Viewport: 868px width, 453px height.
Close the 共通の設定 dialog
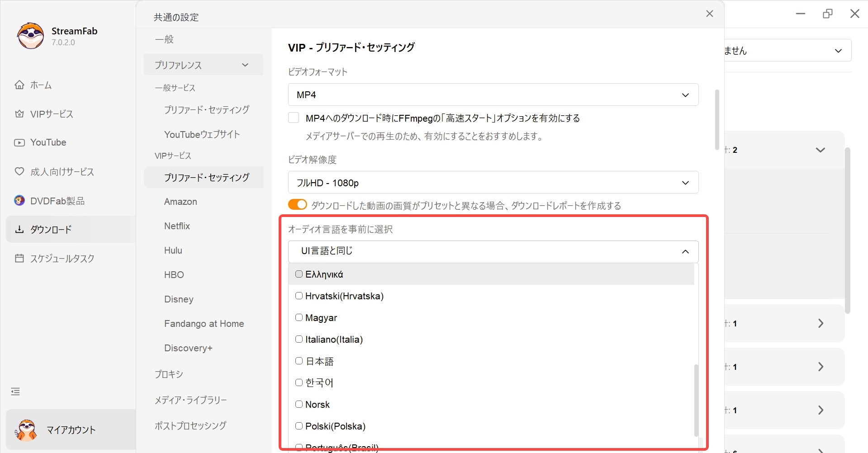710,14
